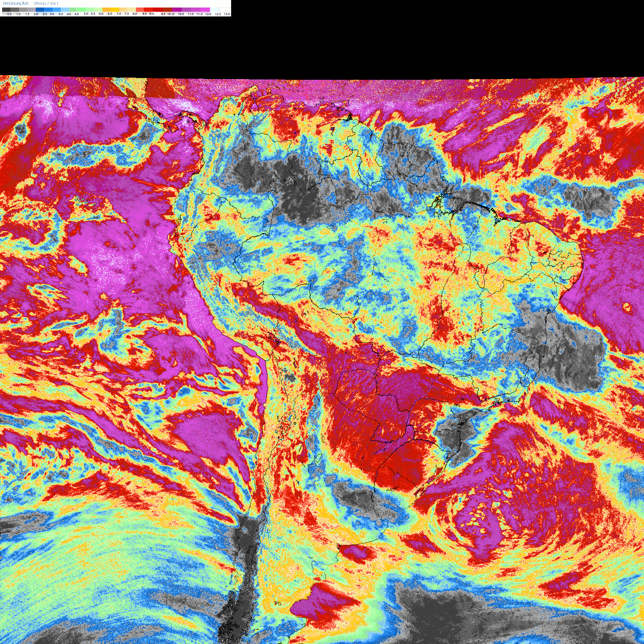Select the light blue swatch above 3.5
Image resolution: width=644 pixels, height=644 pixels.
65,10
